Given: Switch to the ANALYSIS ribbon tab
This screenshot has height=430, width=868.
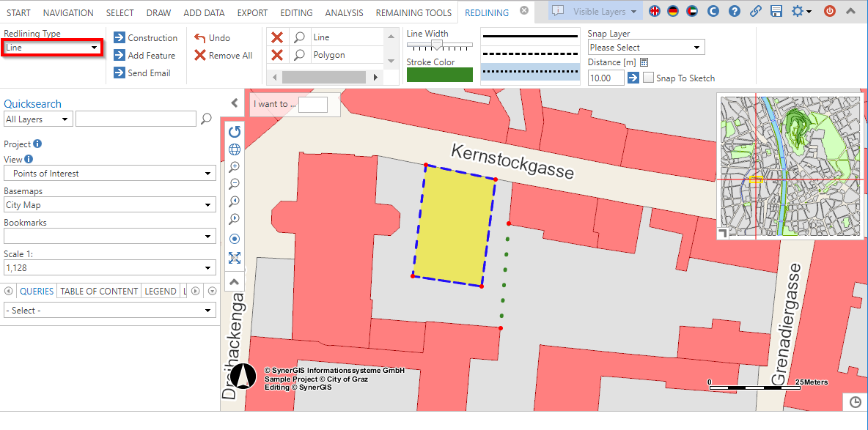Looking at the screenshot, I should point(344,12).
